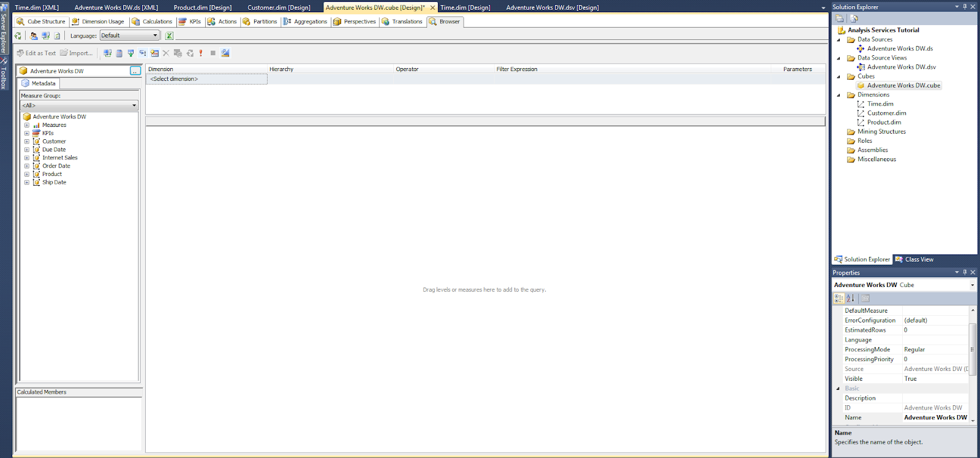
Task: Go to the KPIs tab
Action: [x=190, y=21]
